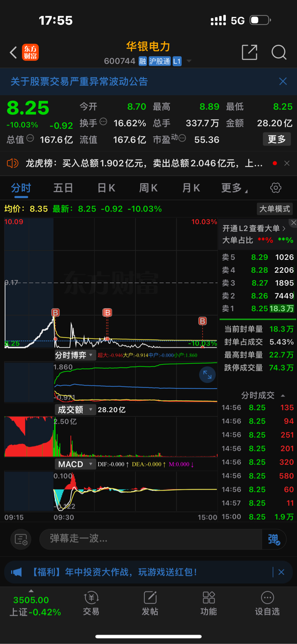
Task: Tap the L1 level badge
Action: point(177,61)
